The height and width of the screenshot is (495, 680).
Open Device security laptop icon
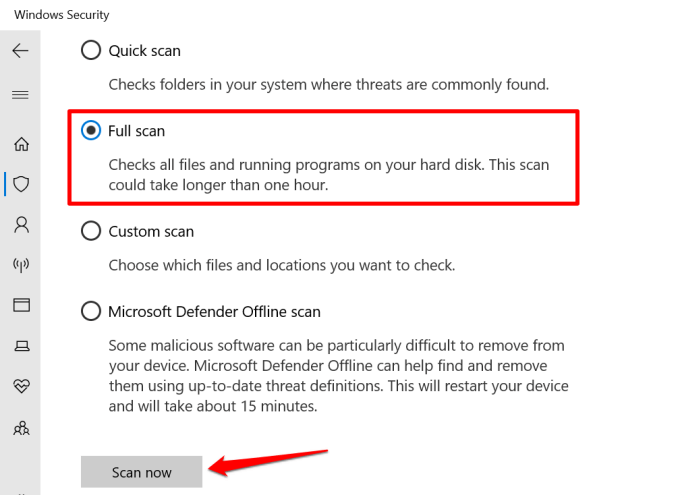point(20,346)
